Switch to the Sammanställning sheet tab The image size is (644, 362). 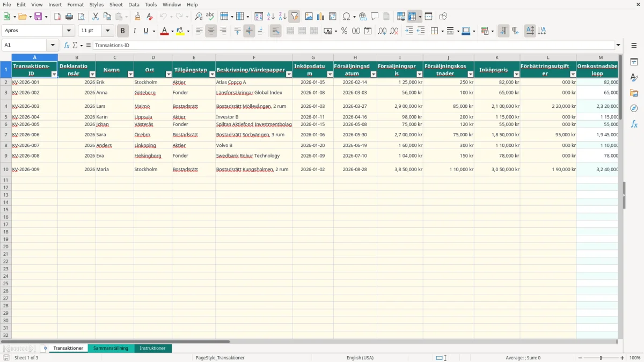coord(111,349)
